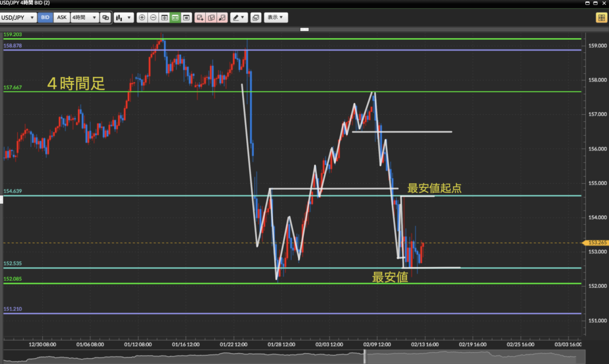
Task: Zoom out with the minus magnifier icon
Action: [153, 18]
